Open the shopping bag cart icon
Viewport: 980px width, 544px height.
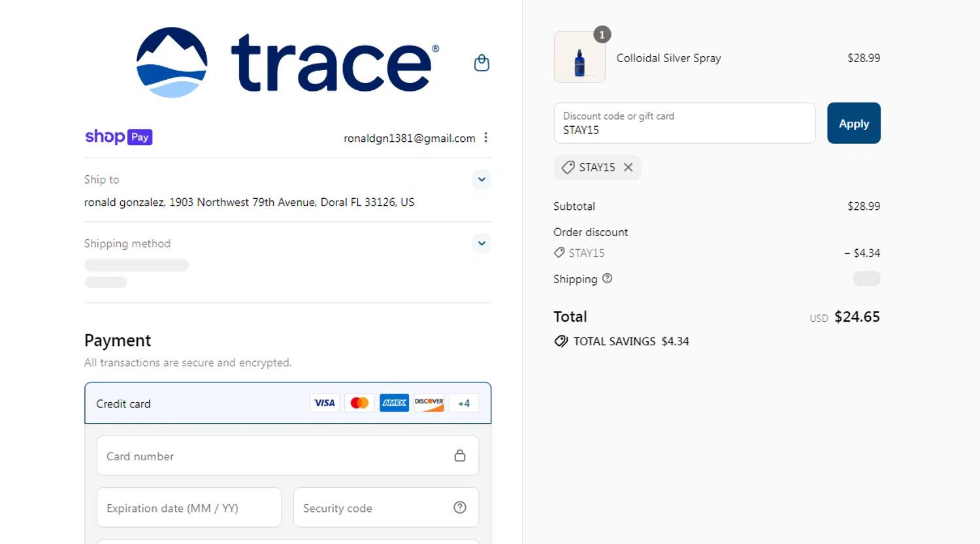click(482, 63)
